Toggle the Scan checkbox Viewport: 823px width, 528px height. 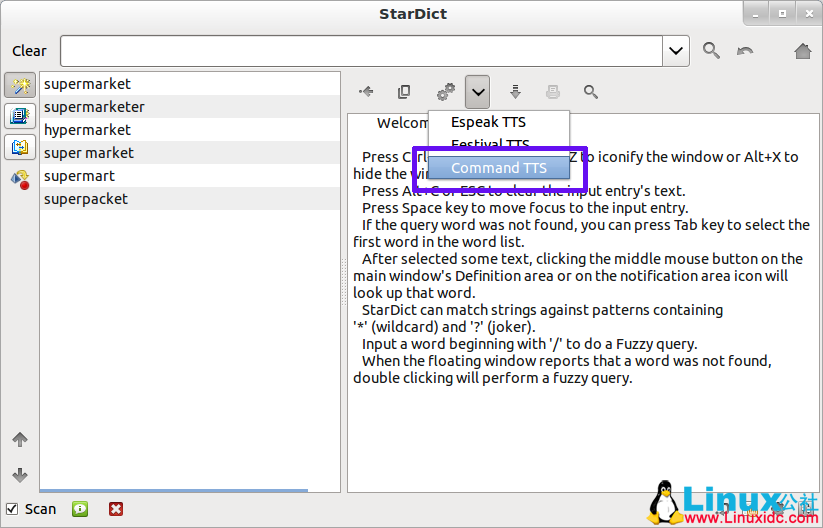pyautogui.click(x=12, y=509)
